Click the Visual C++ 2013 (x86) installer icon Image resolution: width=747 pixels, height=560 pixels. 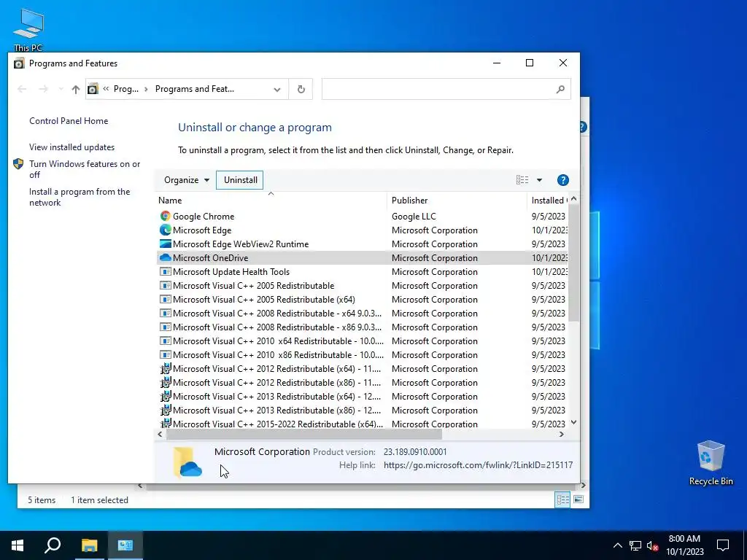[x=166, y=410]
